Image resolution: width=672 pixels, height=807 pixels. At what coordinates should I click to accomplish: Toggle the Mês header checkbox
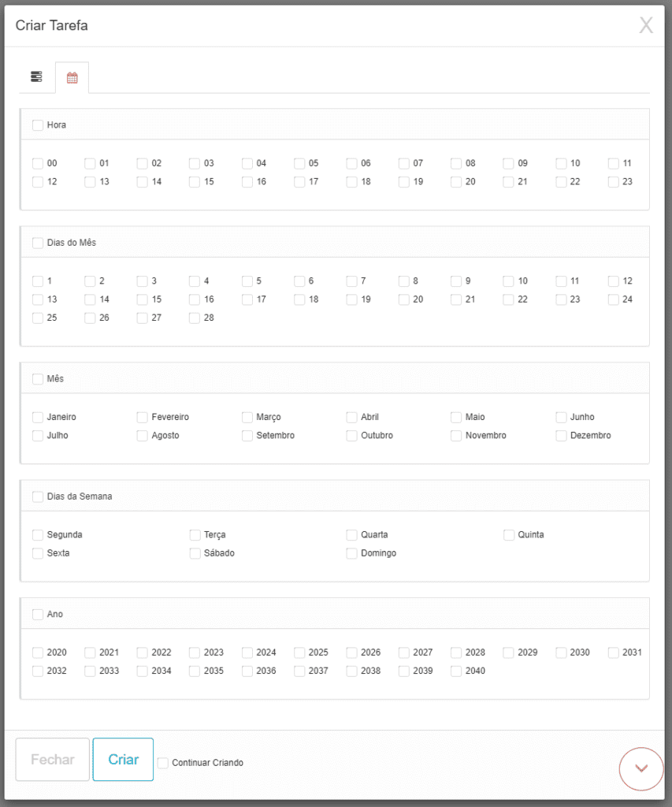[38, 379]
